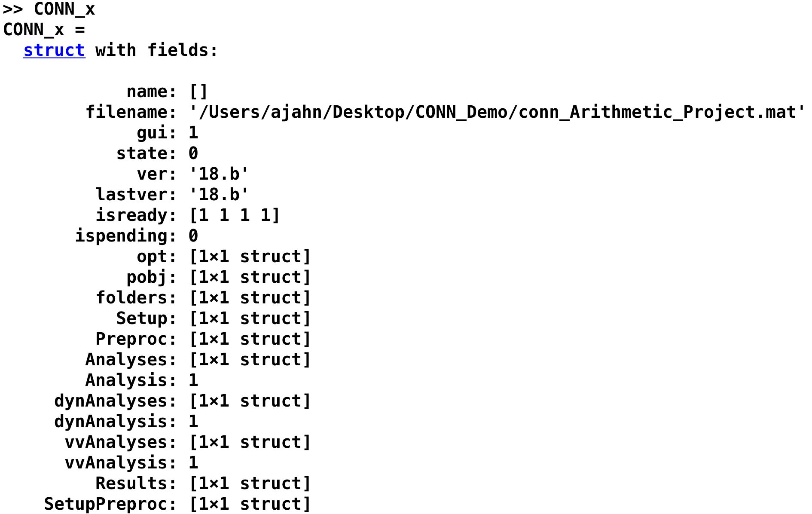Click the 'CONN_x =' output line
Viewport: 812px width, 514px height.
coord(44,30)
